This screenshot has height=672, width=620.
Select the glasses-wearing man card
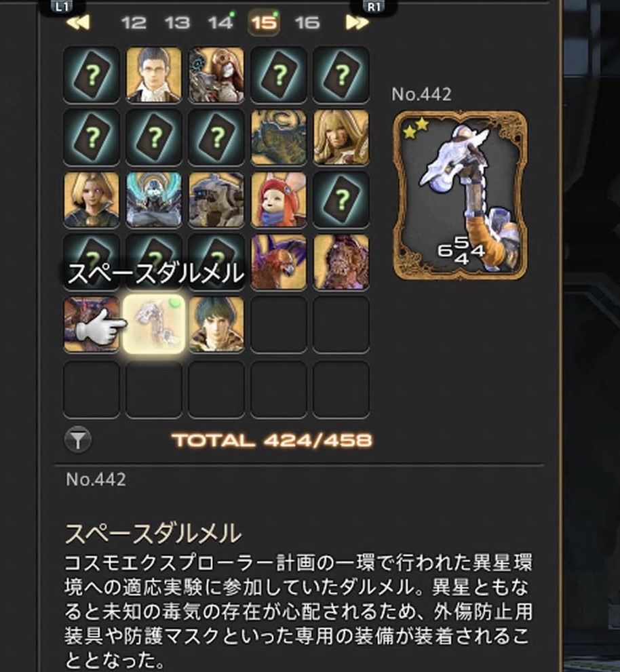[x=154, y=75]
